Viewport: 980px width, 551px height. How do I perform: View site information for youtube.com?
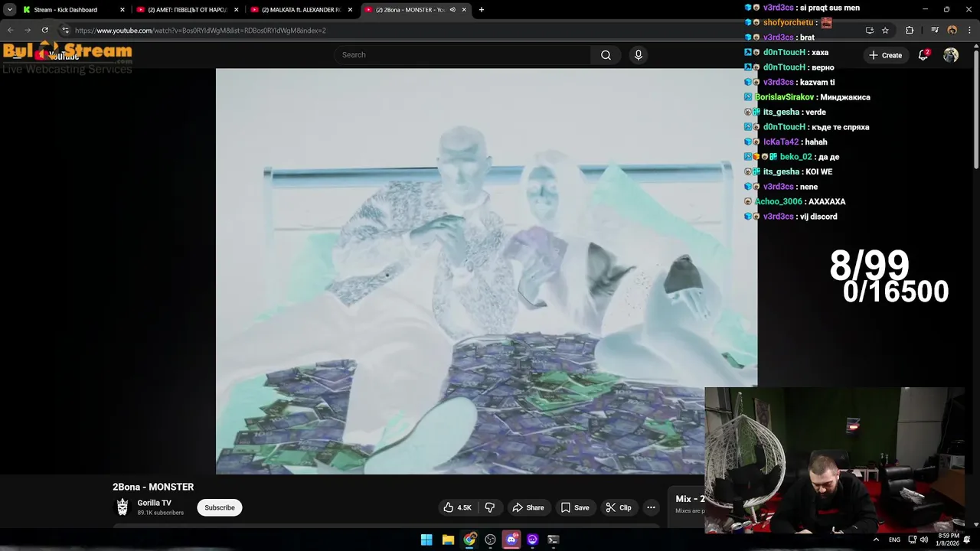coord(65,30)
